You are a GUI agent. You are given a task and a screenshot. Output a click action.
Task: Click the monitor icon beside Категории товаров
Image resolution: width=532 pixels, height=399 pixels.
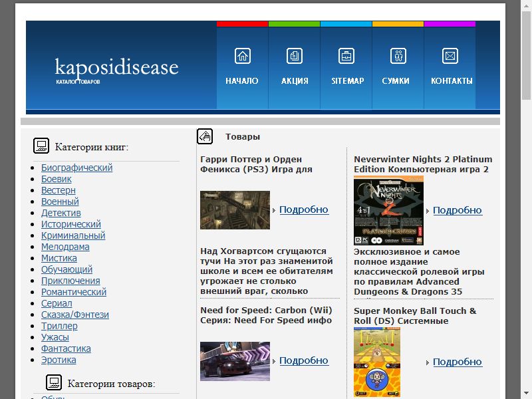click(x=54, y=383)
